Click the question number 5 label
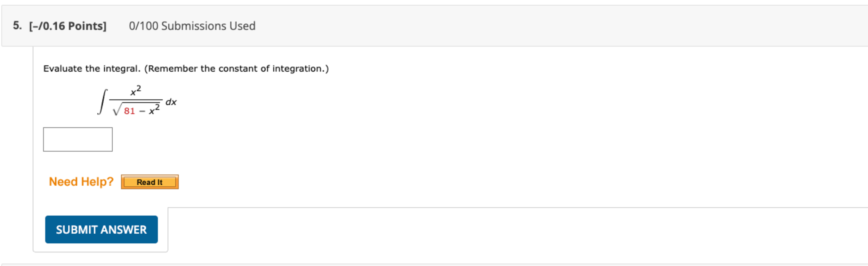This screenshot has height=266, width=868. (x=17, y=25)
